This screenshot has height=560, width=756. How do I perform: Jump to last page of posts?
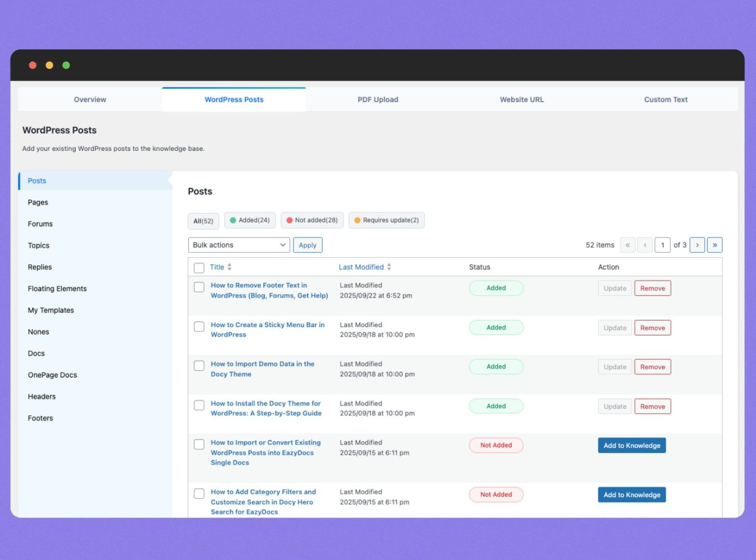click(715, 245)
